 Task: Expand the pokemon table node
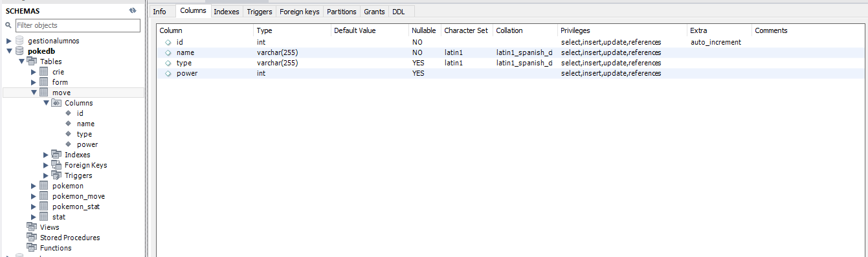[34, 186]
